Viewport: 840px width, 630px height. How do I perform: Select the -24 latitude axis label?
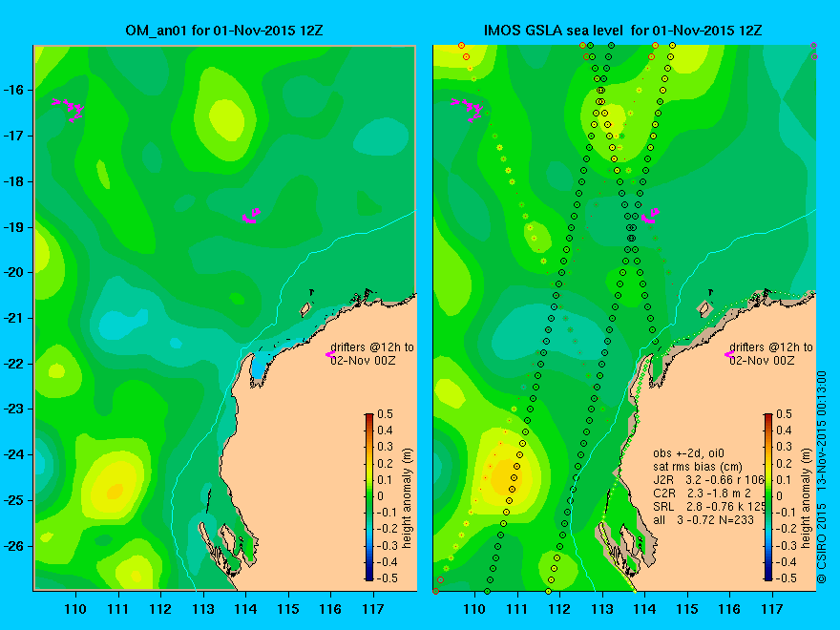pos(15,454)
